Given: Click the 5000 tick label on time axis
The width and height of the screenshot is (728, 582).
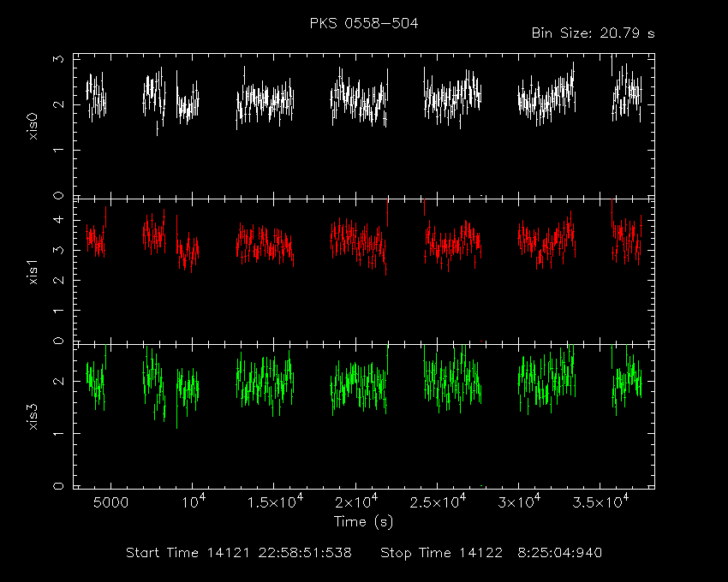Looking at the screenshot, I should pos(110,503).
